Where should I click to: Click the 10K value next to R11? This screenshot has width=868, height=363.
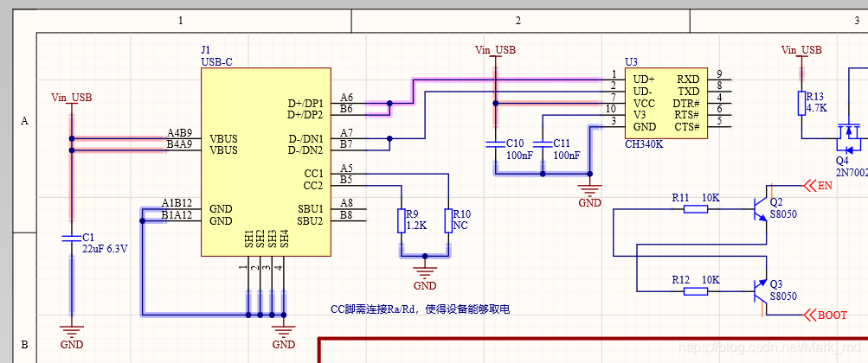(x=710, y=197)
